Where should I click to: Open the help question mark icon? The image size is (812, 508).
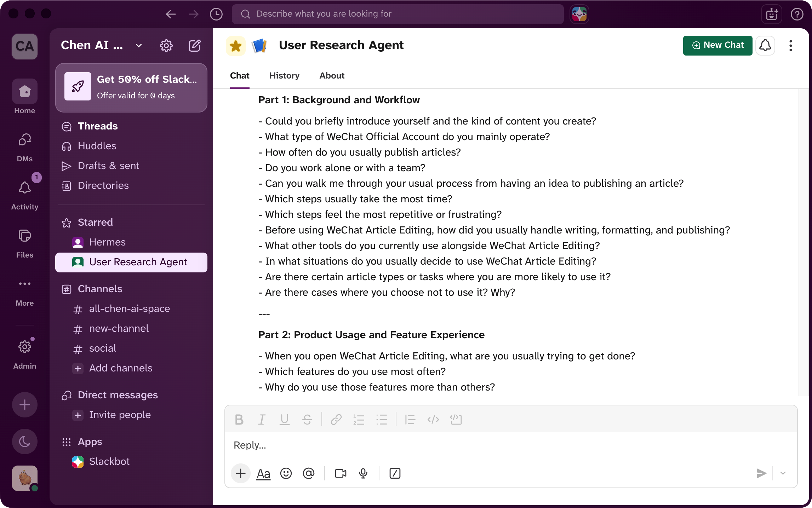point(797,14)
